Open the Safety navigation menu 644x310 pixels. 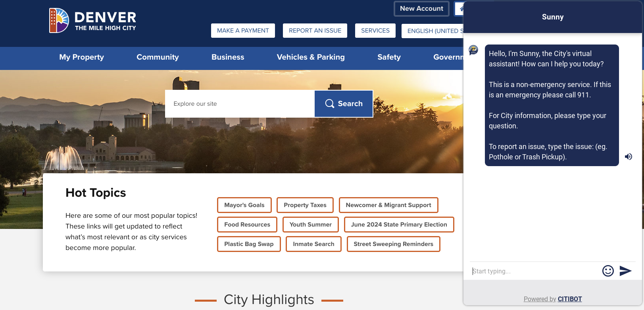(x=389, y=57)
